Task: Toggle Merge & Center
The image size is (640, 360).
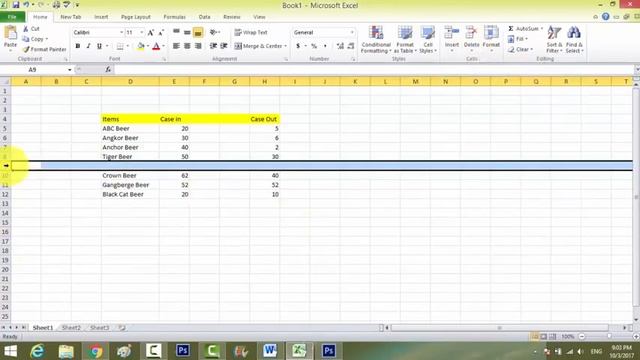Action: pos(259,46)
